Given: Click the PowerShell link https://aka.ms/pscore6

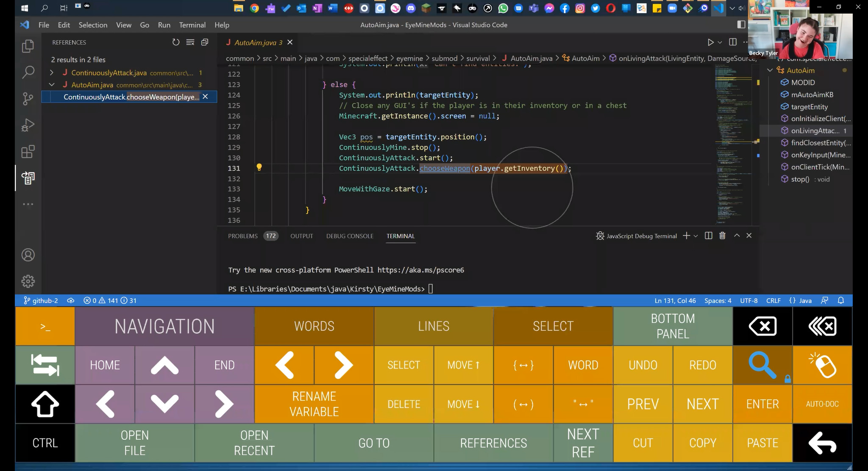Looking at the screenshot, I should (x=420, y=270).
